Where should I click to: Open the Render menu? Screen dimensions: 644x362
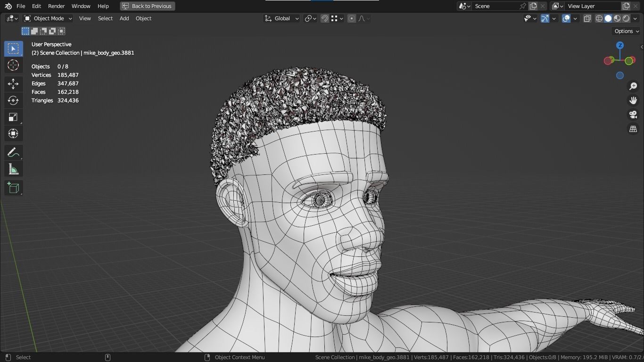click(56, 6)
